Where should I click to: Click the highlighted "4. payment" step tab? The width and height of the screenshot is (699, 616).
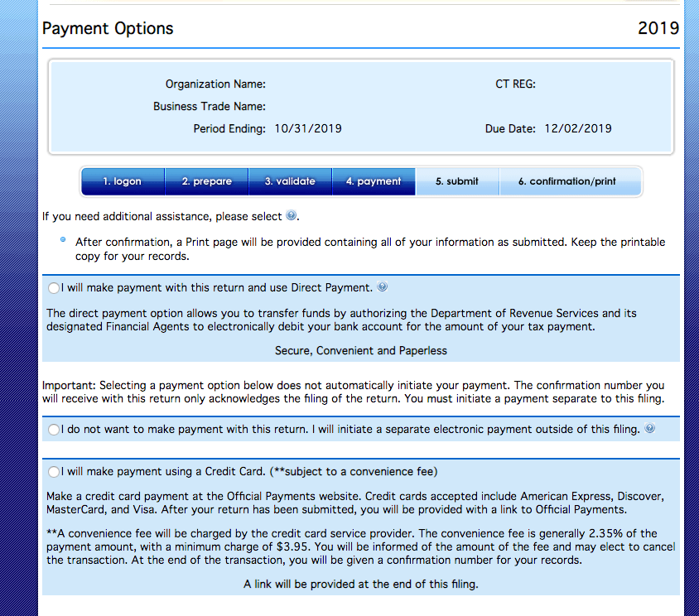374,180
